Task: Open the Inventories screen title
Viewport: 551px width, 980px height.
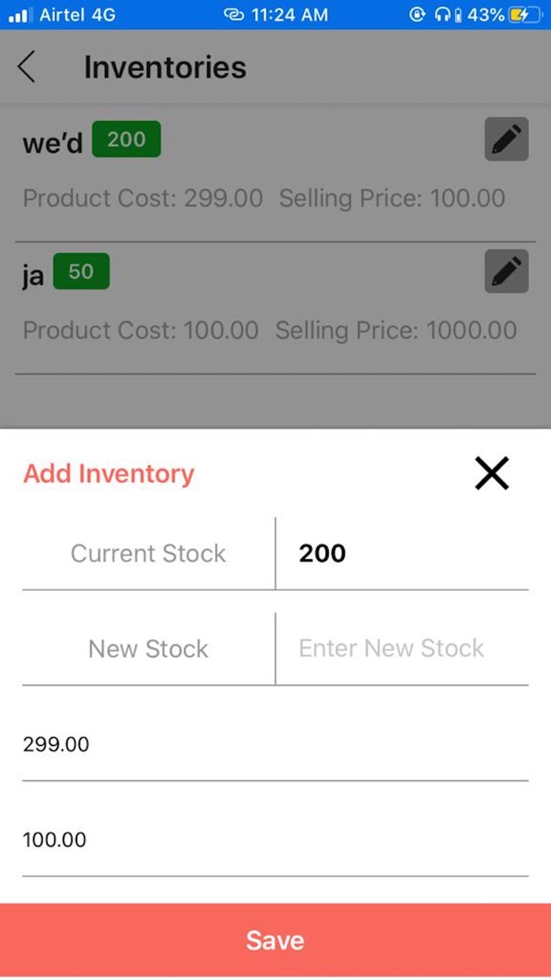Action: pos(165,67)
